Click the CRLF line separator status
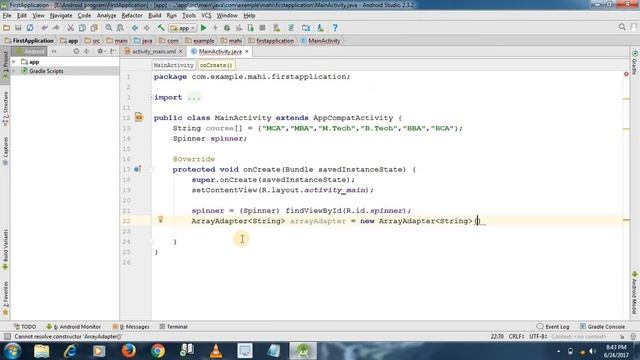 pyautogui.click(x=516, y=337)
